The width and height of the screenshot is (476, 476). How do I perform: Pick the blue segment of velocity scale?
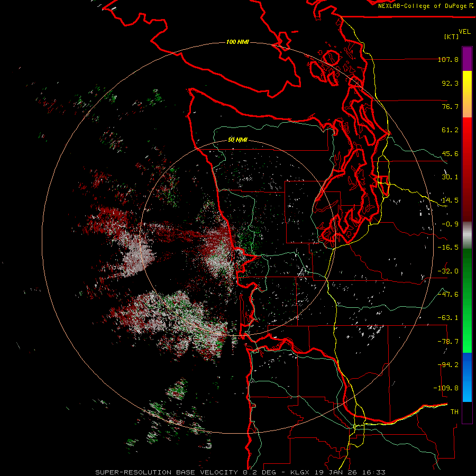click(467, 377)
